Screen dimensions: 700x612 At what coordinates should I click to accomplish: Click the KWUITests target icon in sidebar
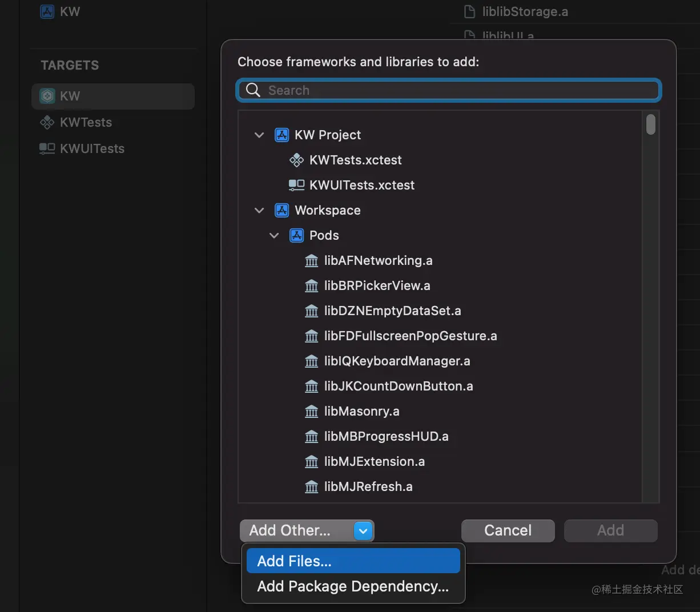coord(47,148)
